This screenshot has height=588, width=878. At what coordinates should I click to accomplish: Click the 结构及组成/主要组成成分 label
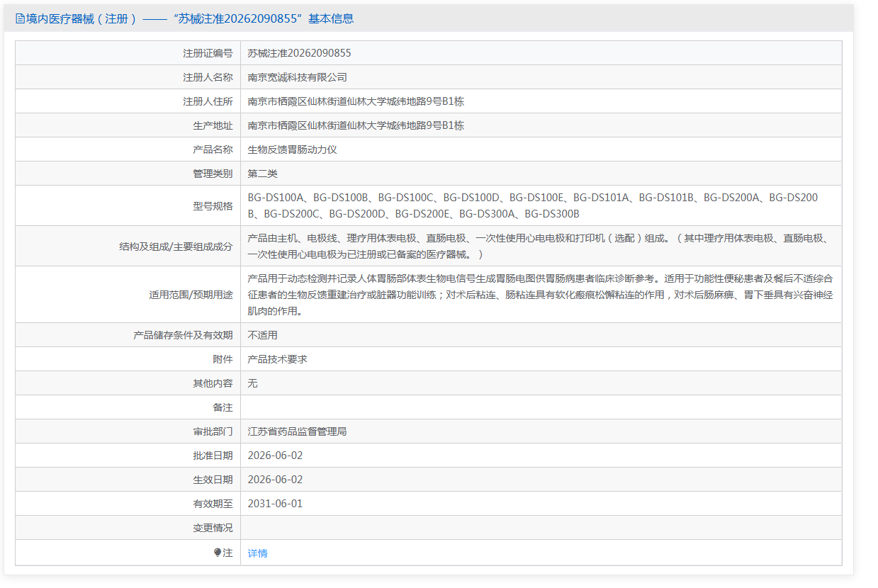point(176,247)
